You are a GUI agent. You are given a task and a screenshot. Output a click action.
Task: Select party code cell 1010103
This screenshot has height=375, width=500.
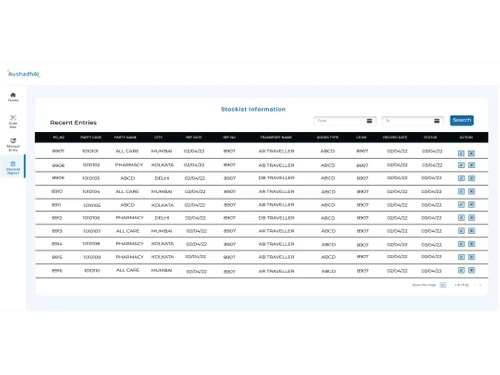(91, 178)
